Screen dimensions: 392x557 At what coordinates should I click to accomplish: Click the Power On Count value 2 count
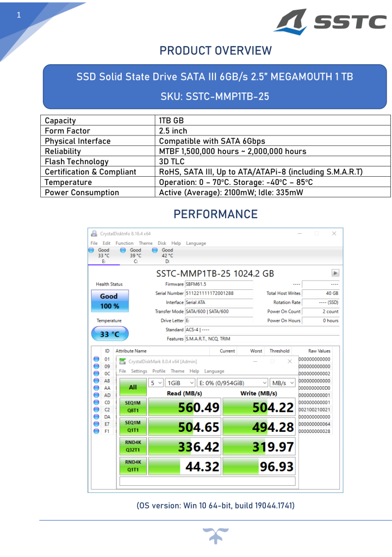(x=321, y=311)
